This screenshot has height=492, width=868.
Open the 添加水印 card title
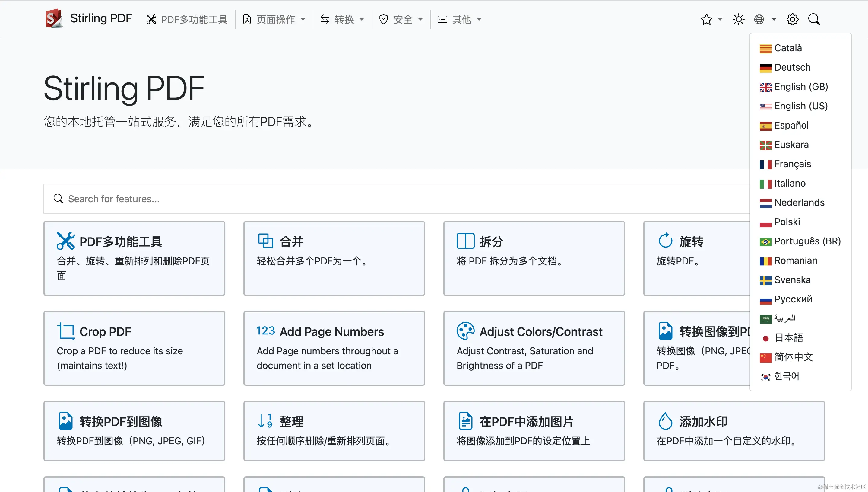pos(703,421)
